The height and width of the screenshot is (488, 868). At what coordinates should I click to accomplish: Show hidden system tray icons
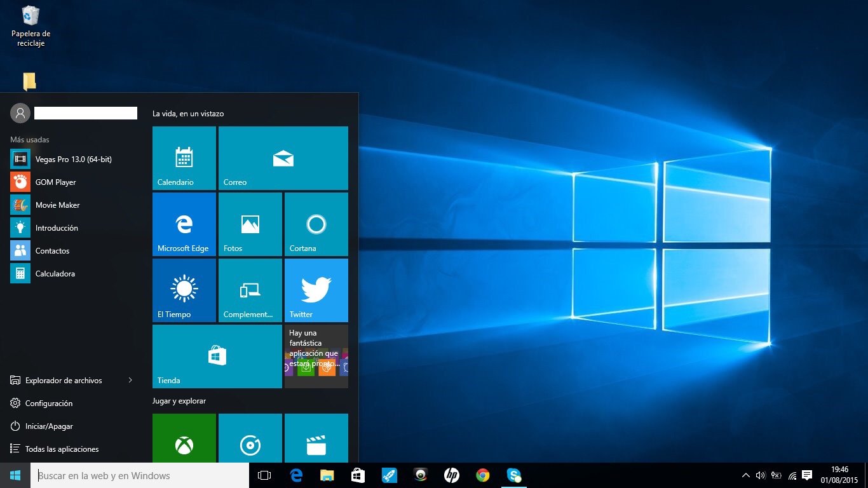[745, 475]
